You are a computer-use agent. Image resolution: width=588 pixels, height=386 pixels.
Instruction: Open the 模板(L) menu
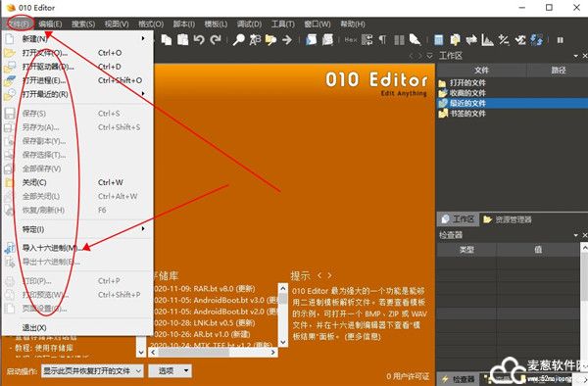pos(216,24)
